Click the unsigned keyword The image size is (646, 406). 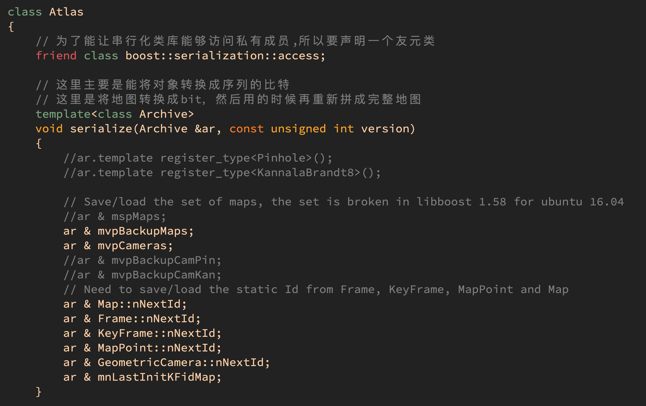298,129
